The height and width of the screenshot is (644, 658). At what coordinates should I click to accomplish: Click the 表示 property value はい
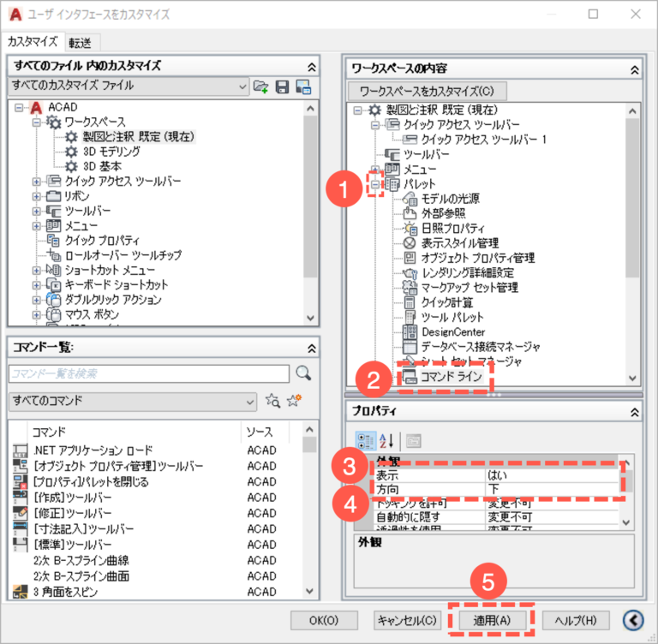(553, 475)
